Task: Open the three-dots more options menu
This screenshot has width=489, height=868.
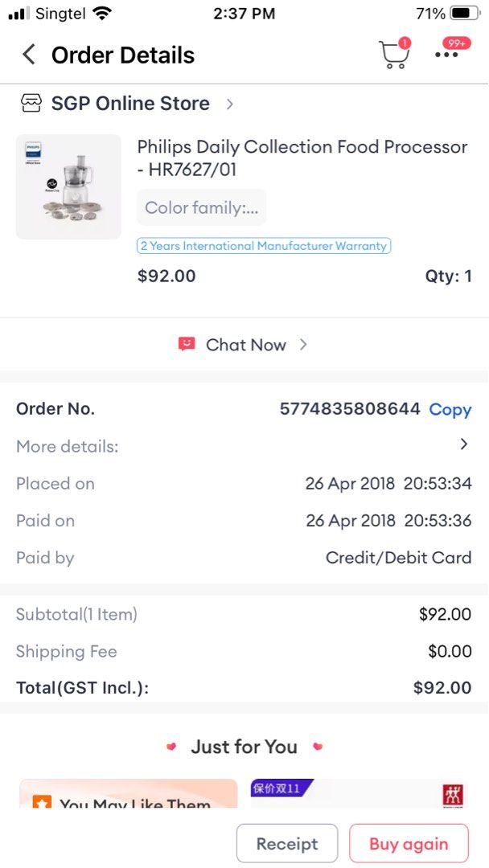Action: coord(446,55)
